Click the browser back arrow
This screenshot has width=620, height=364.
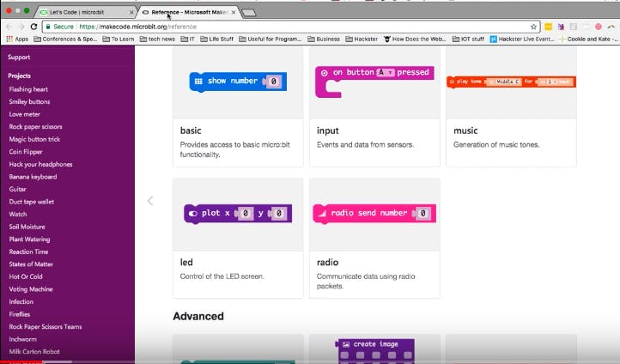coord(9,27)
